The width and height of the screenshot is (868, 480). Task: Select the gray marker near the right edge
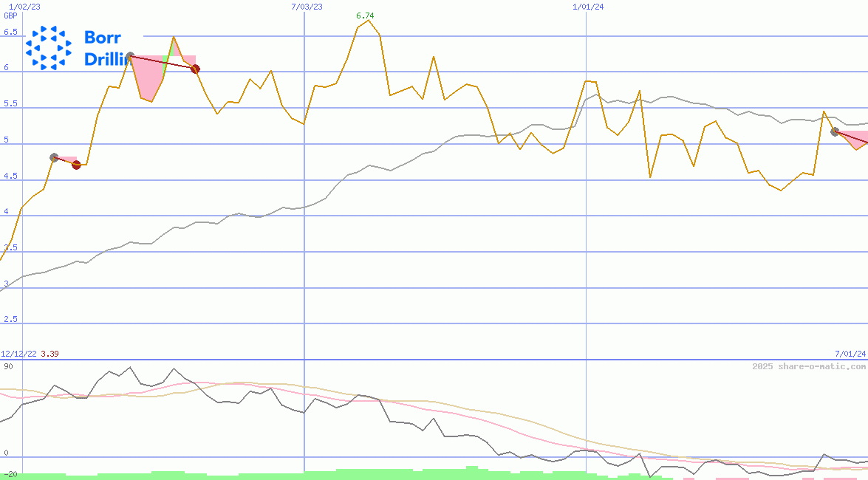coord(833,131)
